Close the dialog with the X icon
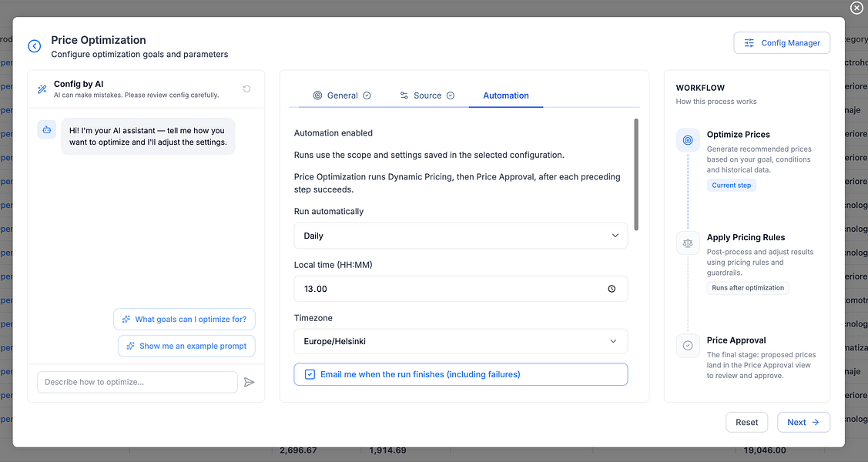Viewport: 868px width, 462px height. (x=856, y=8)
